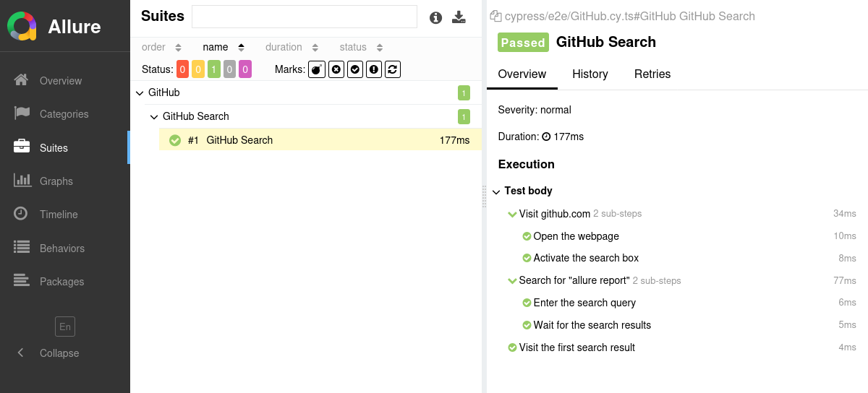Screen dimensions: 868x393
Task: Go to Categories in the sidebar
Action: [x=64, y=114]
